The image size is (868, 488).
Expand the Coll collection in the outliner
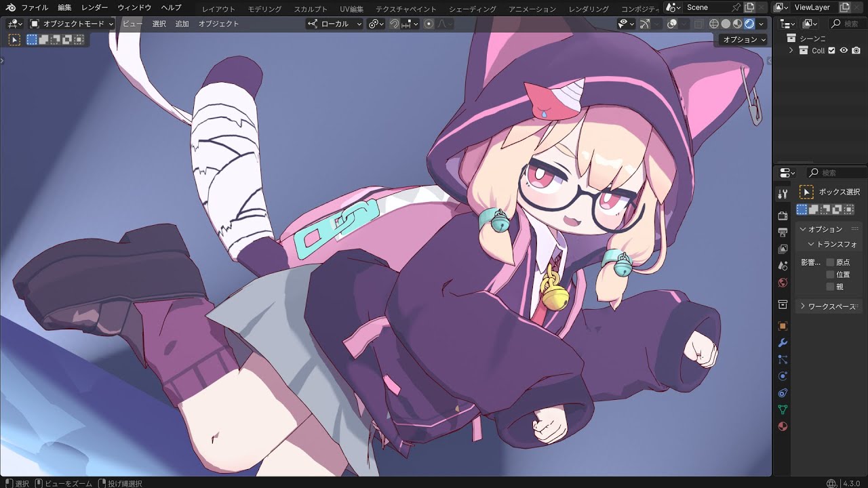click(x=791, y=50)
